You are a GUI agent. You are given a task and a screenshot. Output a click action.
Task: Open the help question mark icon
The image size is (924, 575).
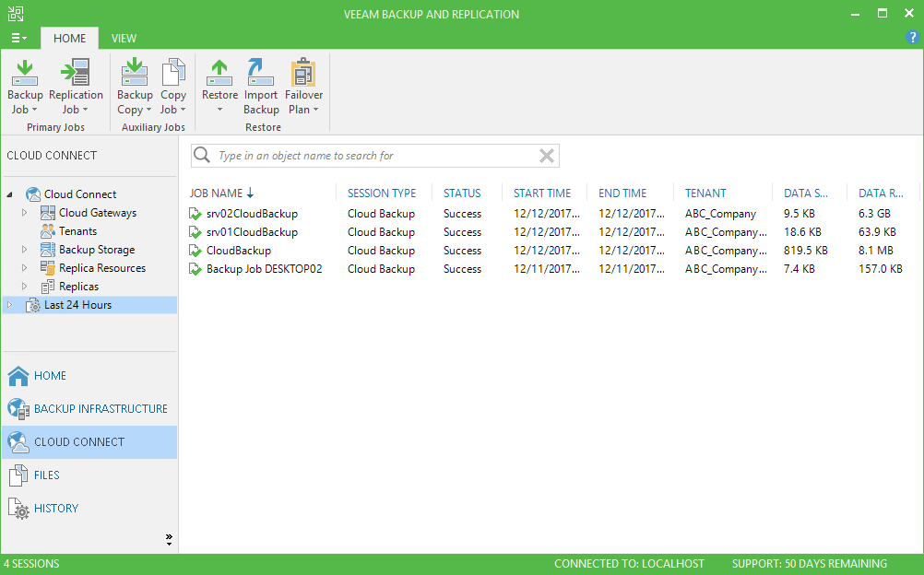tap(912, 38)
